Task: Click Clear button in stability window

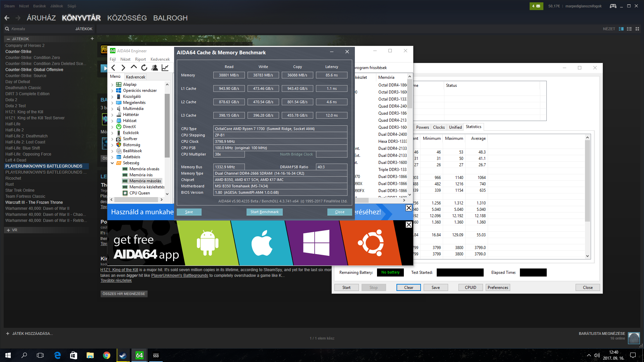Action: point(409,288)
